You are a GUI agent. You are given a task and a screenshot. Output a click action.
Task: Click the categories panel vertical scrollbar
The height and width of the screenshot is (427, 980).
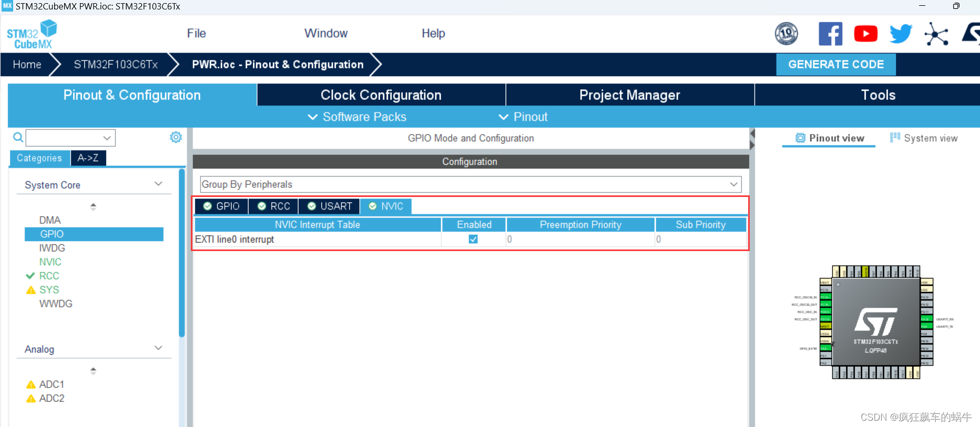181,253
